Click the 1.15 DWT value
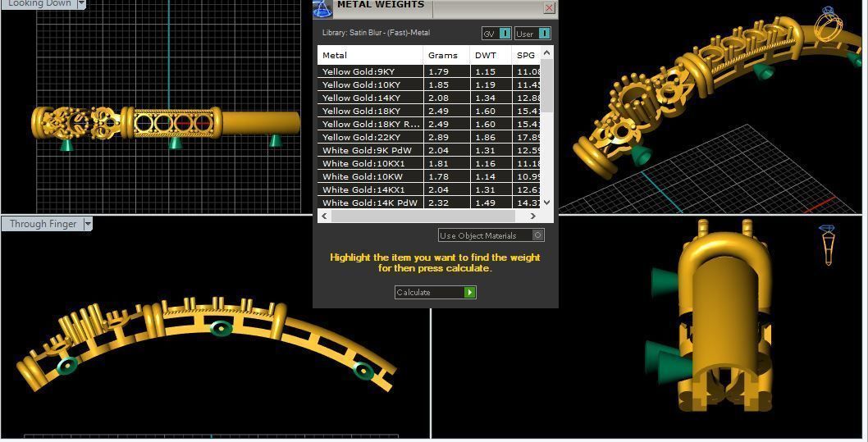Screen dimensions: 868x442 pos(485,71)
